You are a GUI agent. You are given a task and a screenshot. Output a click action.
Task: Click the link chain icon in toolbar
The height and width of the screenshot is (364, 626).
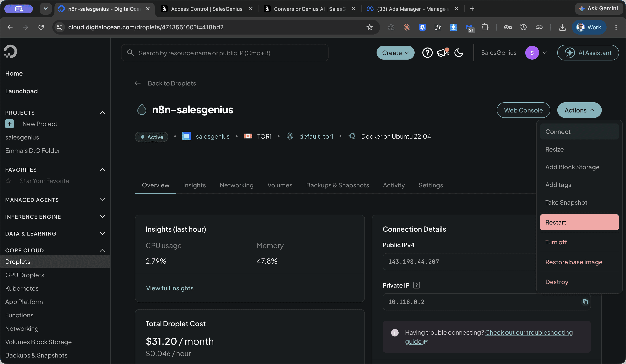539,27
